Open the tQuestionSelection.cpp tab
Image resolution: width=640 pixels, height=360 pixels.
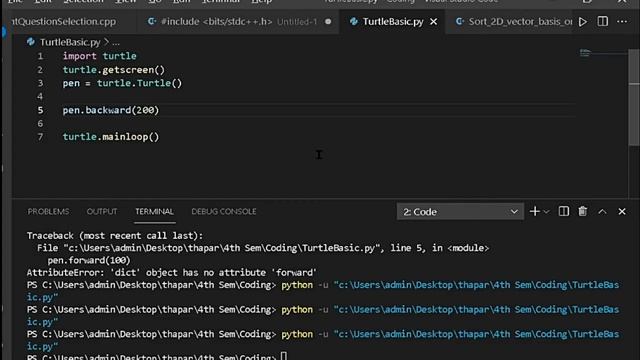click(x=63, y=22)
